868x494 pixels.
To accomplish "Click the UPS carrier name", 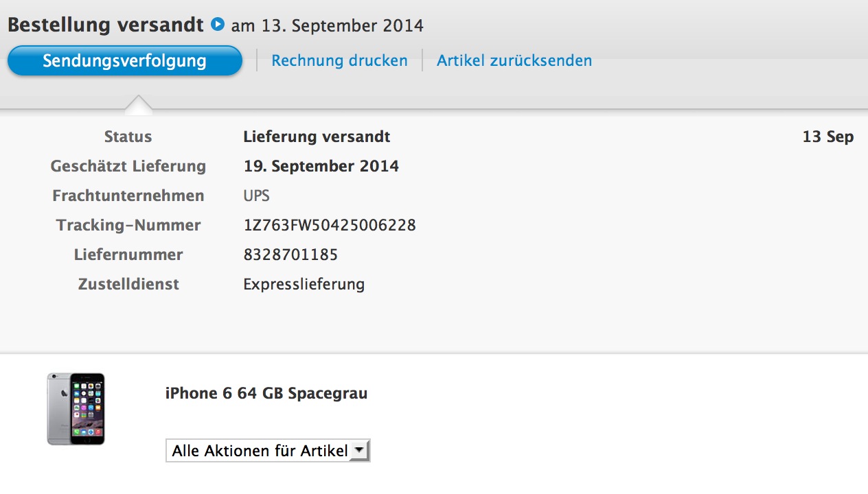I will [256, 196].
